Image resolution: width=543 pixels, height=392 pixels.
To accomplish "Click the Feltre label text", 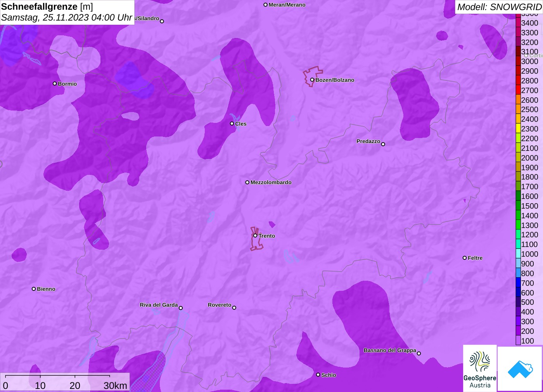I will click(x=475, y=258).
